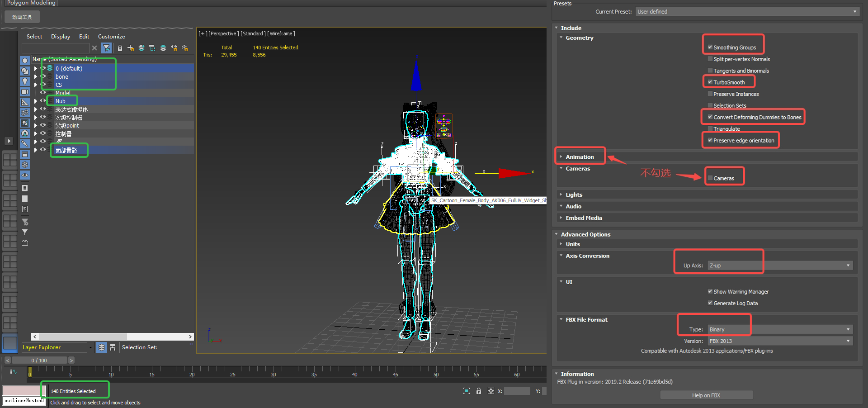Open the FBX Version dropdown
The height and width of the screenshot is (408, 868).
coord(780,341)
